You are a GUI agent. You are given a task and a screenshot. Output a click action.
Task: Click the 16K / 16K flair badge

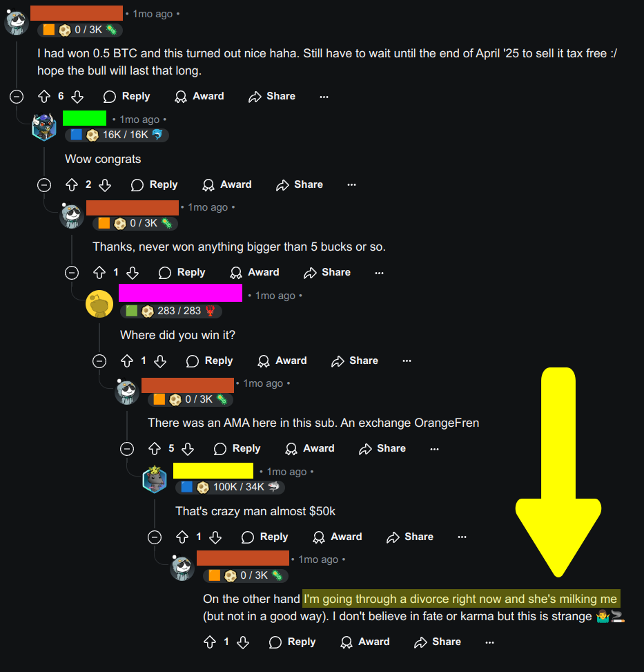click(x=117, y=135)
